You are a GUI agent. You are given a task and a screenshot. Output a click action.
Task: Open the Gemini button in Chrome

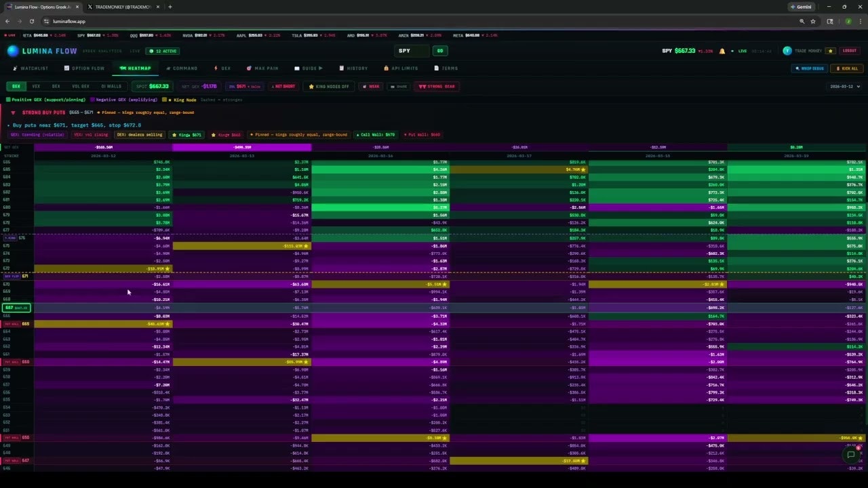point(801,7)
